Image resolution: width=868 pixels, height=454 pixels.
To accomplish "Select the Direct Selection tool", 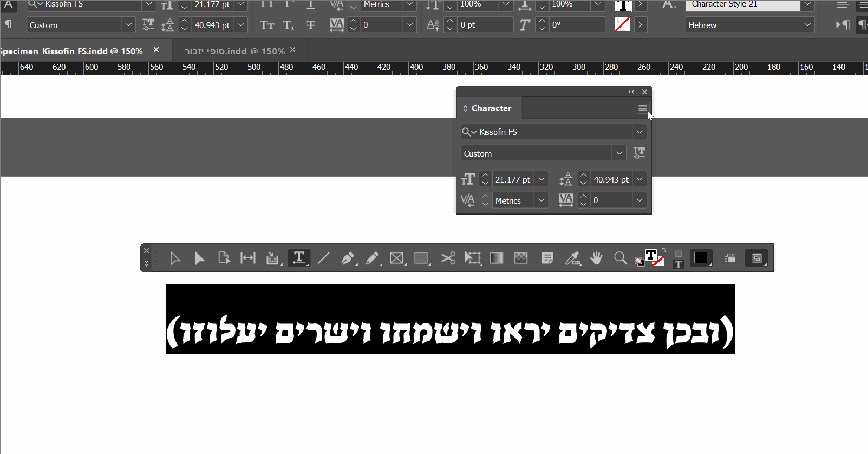I will click(x=199, y=258).
